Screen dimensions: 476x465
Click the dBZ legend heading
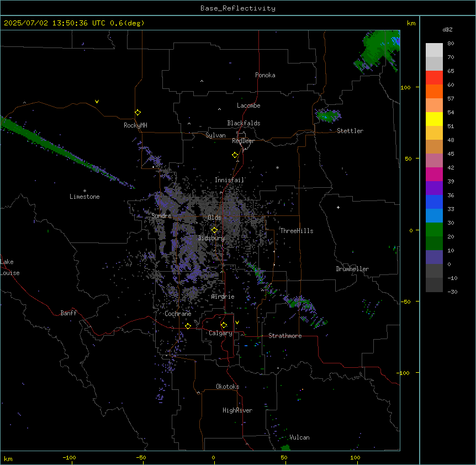coord(447,29)
